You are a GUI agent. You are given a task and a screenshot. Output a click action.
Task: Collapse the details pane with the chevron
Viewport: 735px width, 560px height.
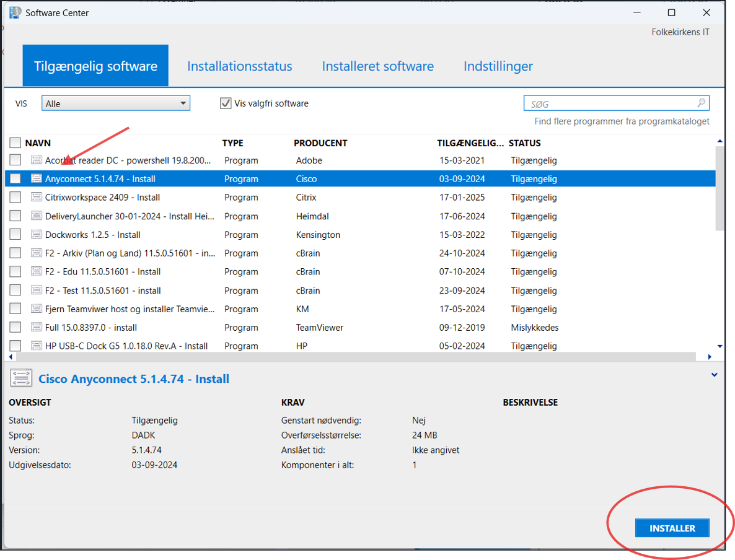[x=714, y=375]
